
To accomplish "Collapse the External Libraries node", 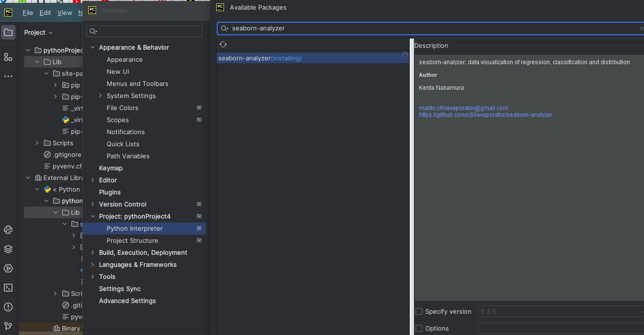I will click(x=28, y=178).
